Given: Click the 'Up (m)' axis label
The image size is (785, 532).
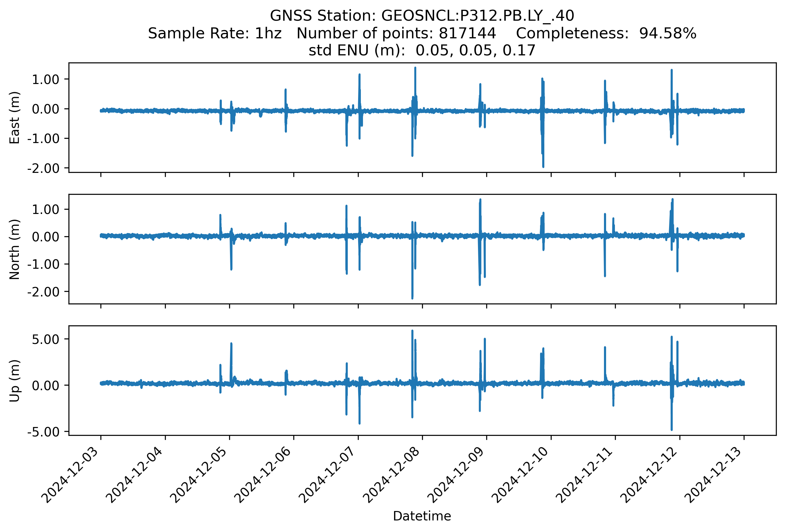Looking at the screenshot, I should pyautogui.click(x=15, y=381).
